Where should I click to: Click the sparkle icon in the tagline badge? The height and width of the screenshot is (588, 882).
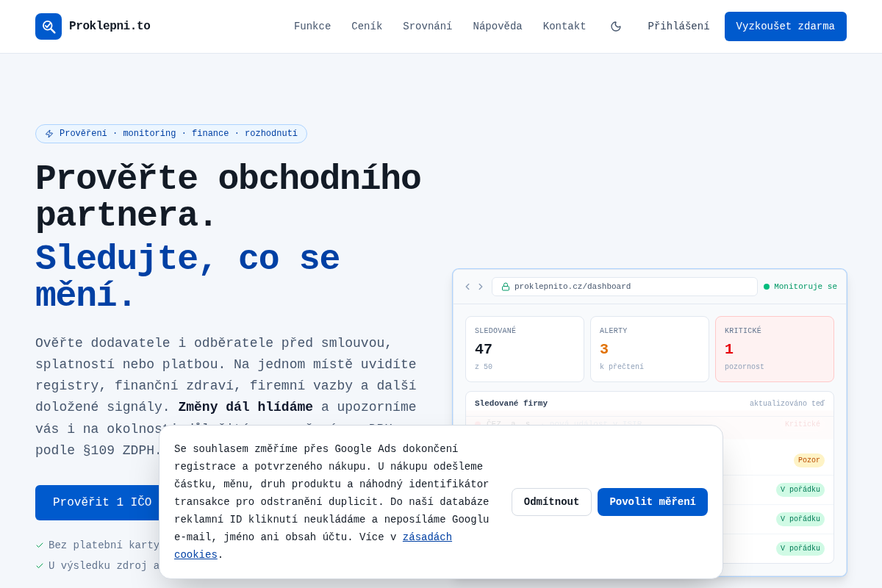point(49,134)
